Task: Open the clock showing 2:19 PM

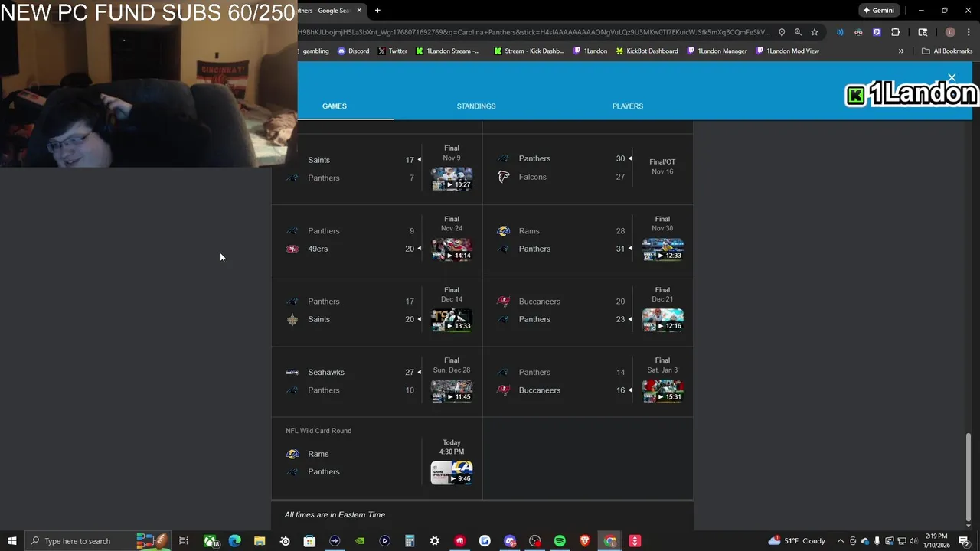Action: point(936,541)
